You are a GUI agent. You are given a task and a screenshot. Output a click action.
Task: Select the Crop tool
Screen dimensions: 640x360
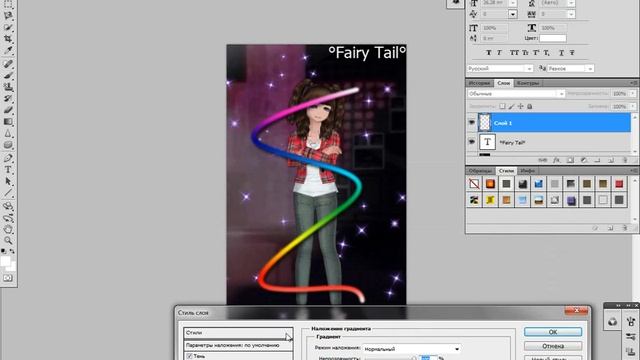point(8,39)
